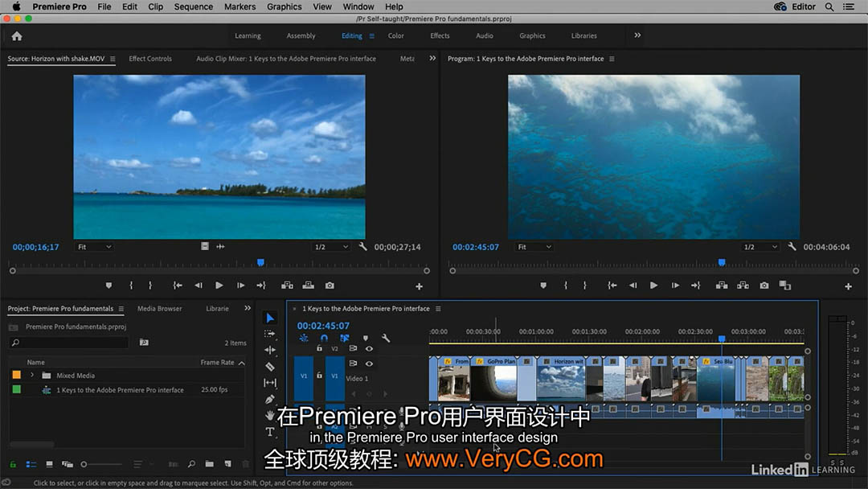This screenshot has height=489, width=868.
Task: Open button editor in Program monitor
Action: pos(848,286)
